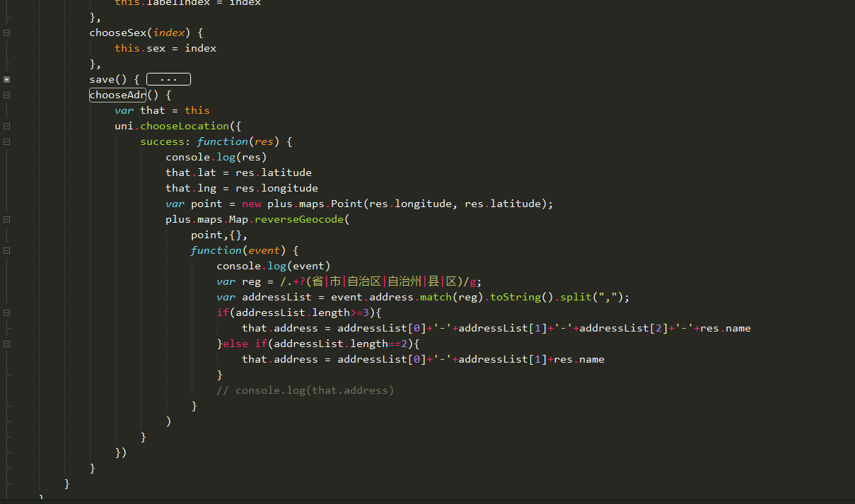
Task: Click the reverseGeocode method name
Action: tap(299, 219)
